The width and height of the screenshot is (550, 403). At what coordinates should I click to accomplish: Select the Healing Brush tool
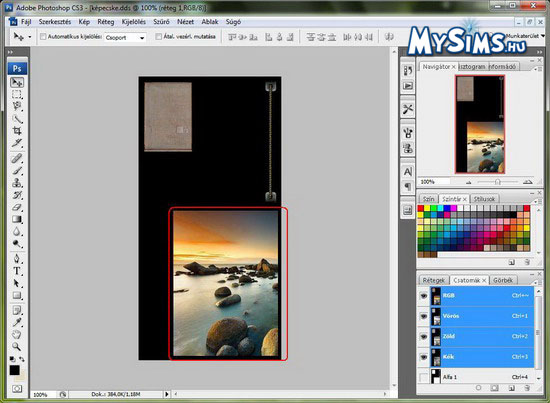pos(17,159)
